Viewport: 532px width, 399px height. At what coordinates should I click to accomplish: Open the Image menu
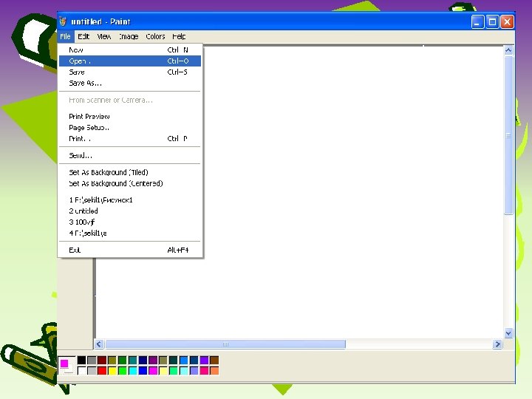point(129,36)
